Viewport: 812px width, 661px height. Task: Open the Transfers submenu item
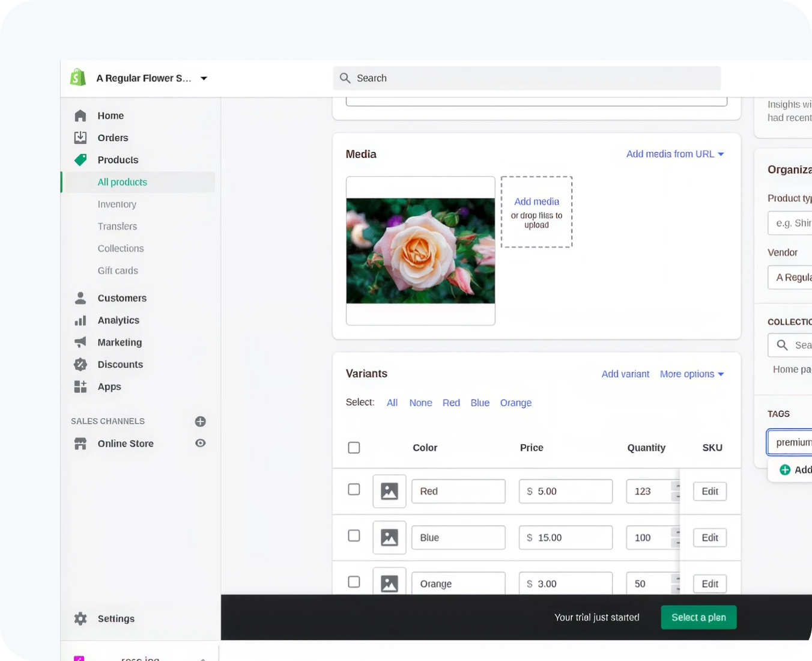coord(117,227)
